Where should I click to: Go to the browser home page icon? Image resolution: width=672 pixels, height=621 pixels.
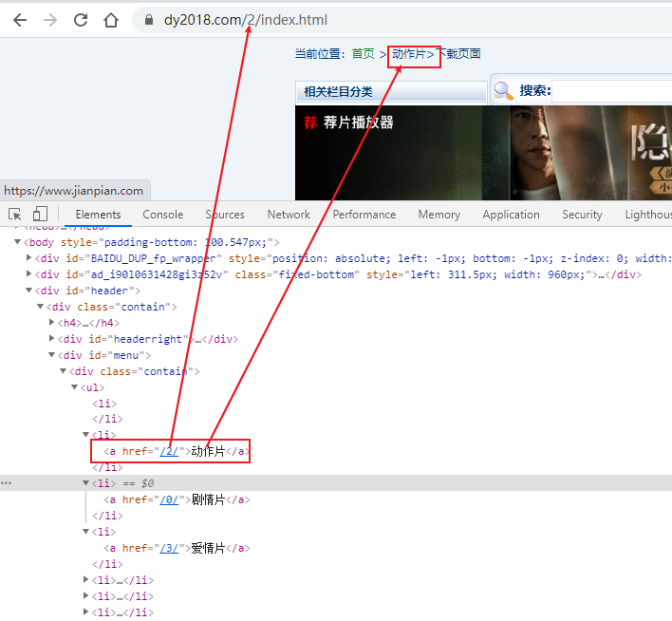111,20
